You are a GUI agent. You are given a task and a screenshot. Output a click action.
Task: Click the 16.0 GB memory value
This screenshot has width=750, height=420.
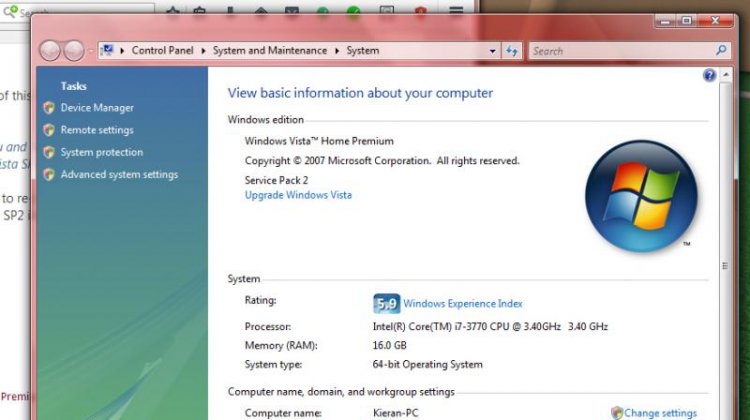pos(389,345)
